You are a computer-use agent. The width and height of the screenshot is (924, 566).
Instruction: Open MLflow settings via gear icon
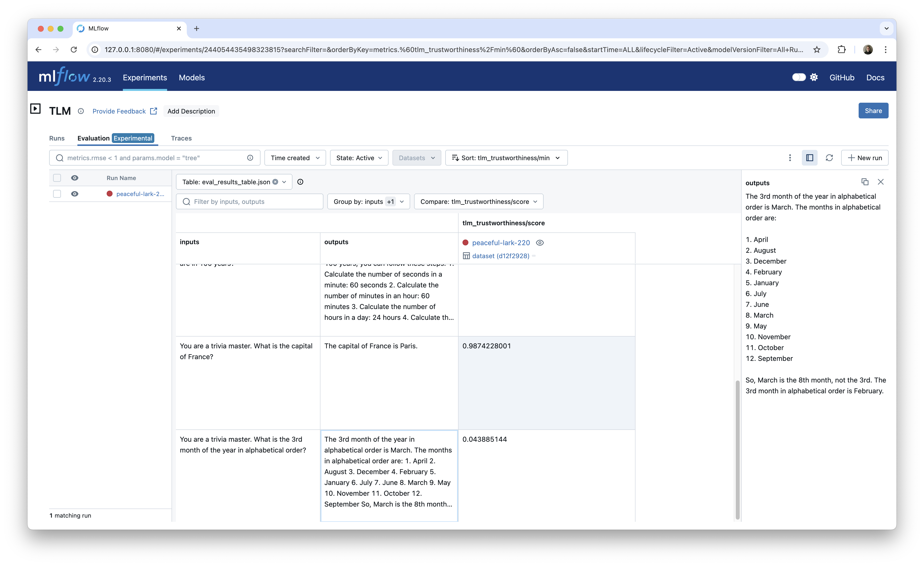click(x=814, y=77)
